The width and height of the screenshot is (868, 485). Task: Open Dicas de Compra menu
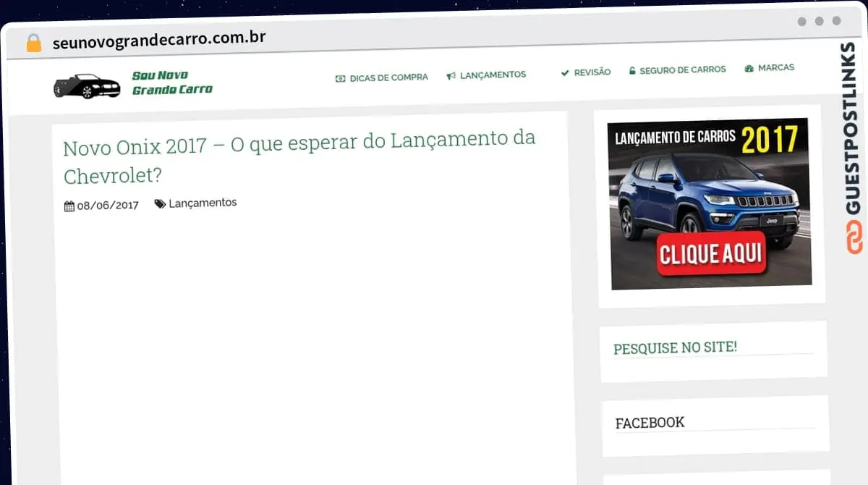[388, 77]
